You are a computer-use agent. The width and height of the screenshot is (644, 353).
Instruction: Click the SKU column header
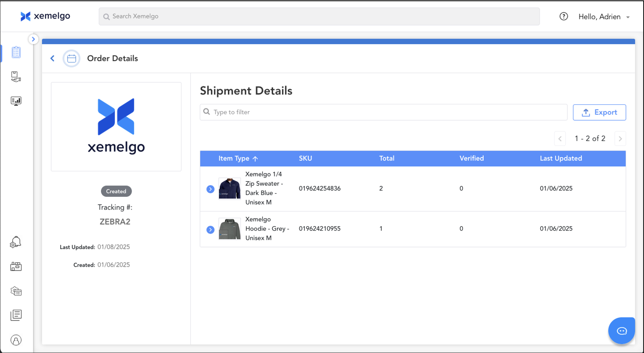pos(305,158)
